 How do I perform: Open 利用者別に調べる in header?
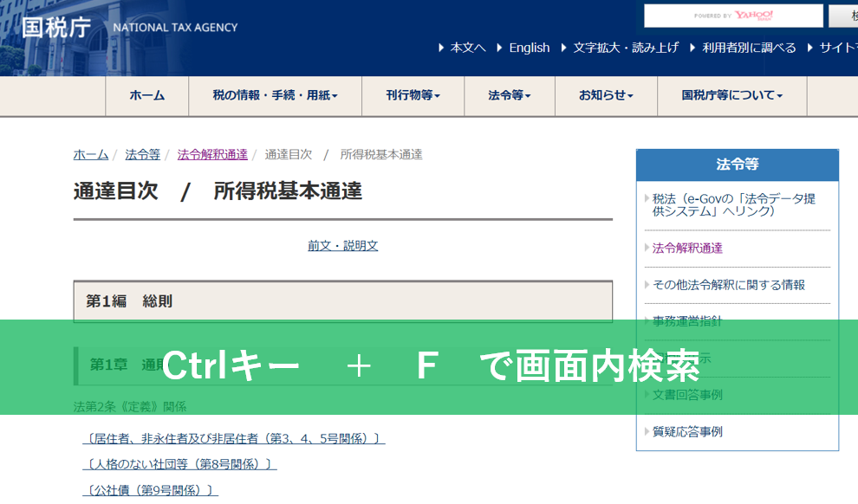748,48
